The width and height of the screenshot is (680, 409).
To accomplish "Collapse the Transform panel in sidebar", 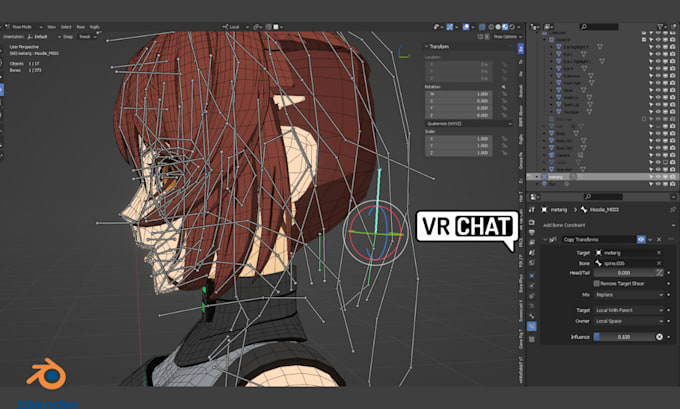I will coord(427,46).
